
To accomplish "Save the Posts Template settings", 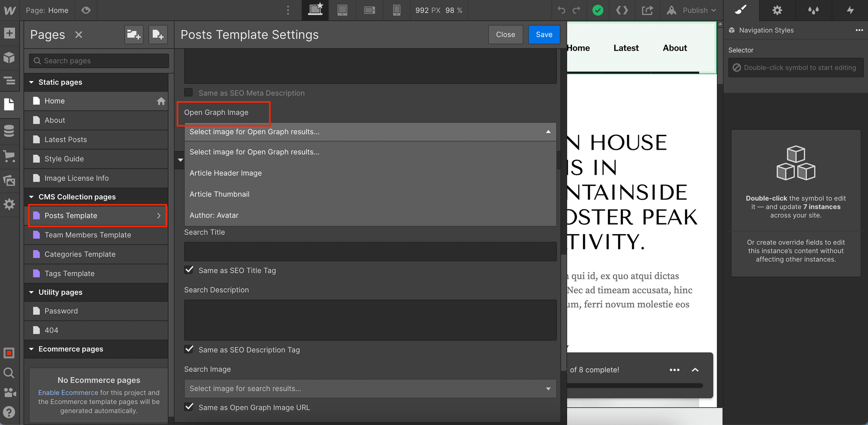I will click(544, 34).
